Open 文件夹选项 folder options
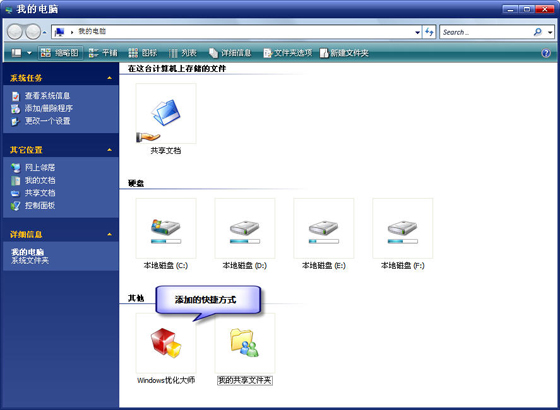Screen dimensions: 560x410 pos(288,53)
